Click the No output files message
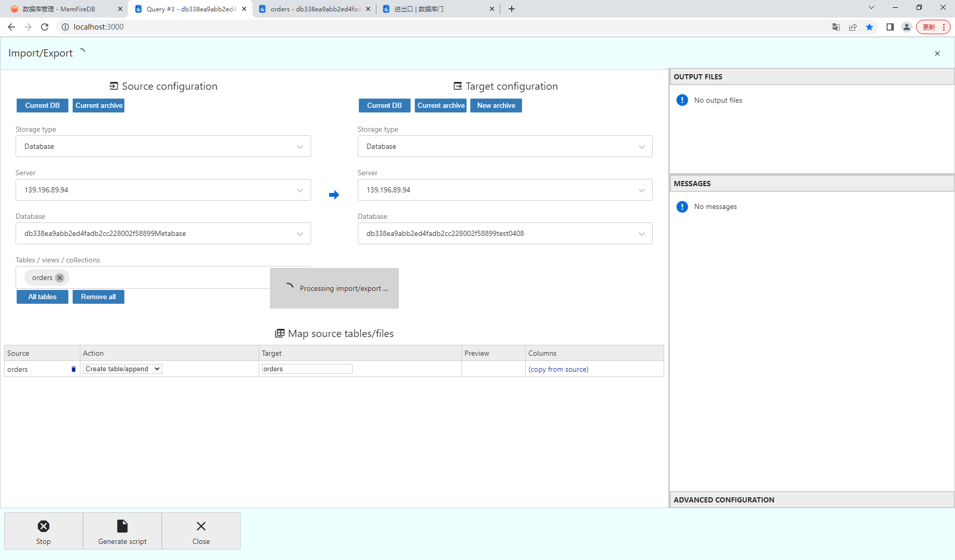Viewport: 955px width, 560px height. coord(718,100)
